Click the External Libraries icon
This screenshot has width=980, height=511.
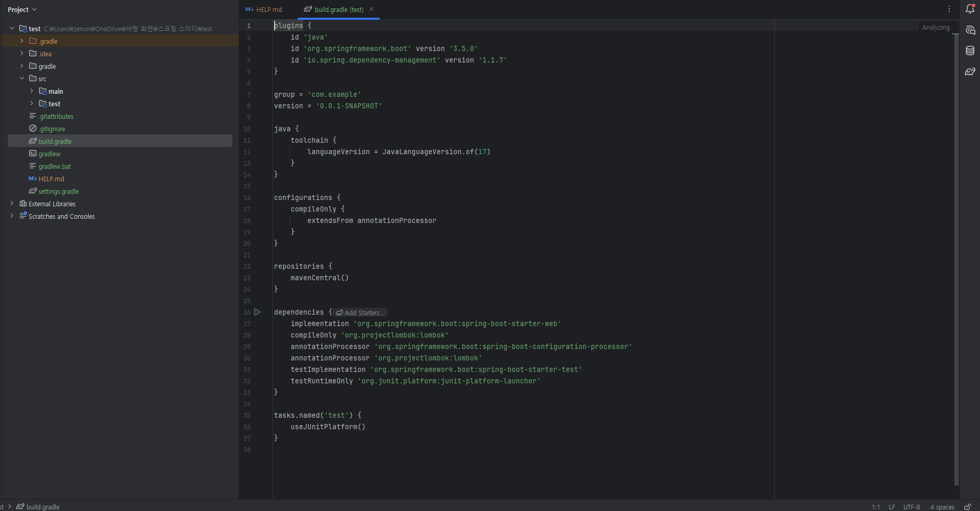tap(23, 204)
